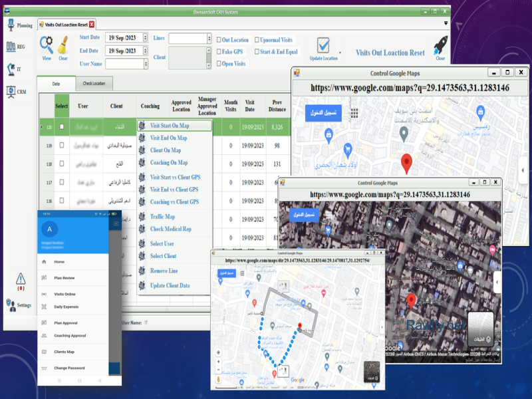Enable the Start & End Equal checkbox
The image size is (532, 399).
(257, 52)
